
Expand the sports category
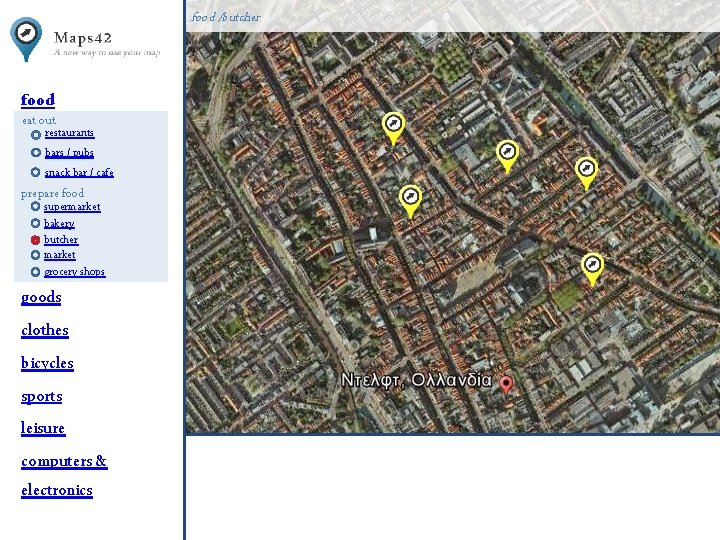tap(42, 396)
